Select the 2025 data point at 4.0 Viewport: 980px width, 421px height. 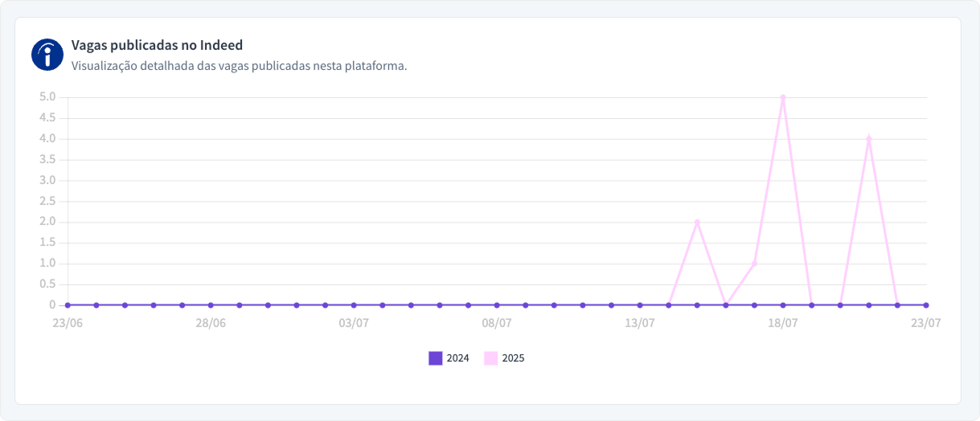pyautogui.click(x=869, y=138)
